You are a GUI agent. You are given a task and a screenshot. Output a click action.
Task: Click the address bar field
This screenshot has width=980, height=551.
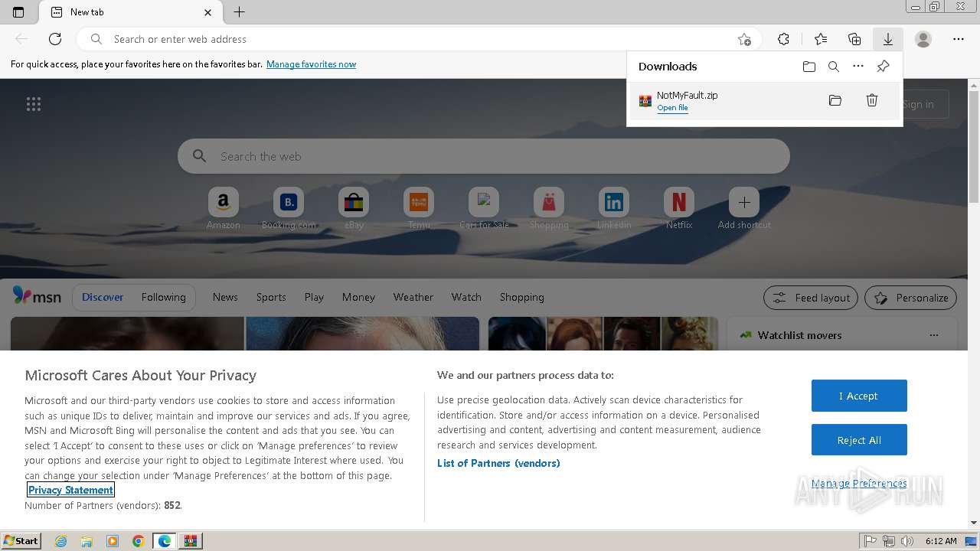click(x=417, y=39)
